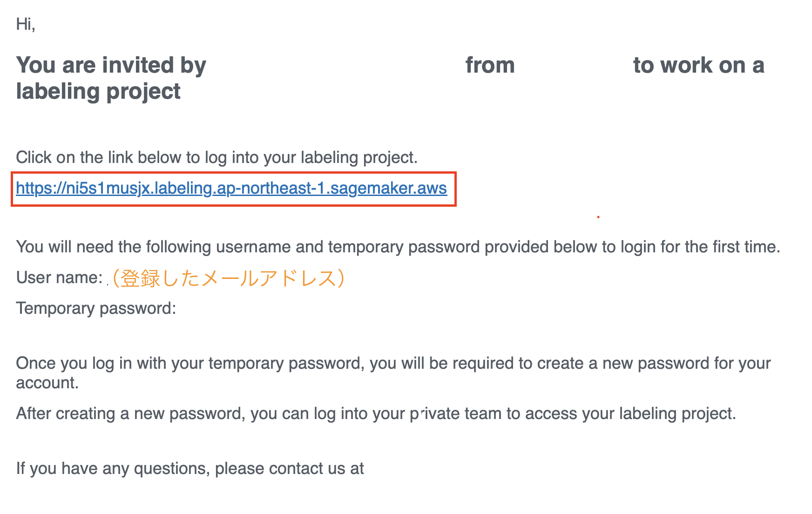Click the small red dot below the link
The height and width of the screenshot is (514, 812).
pos(598,217)
